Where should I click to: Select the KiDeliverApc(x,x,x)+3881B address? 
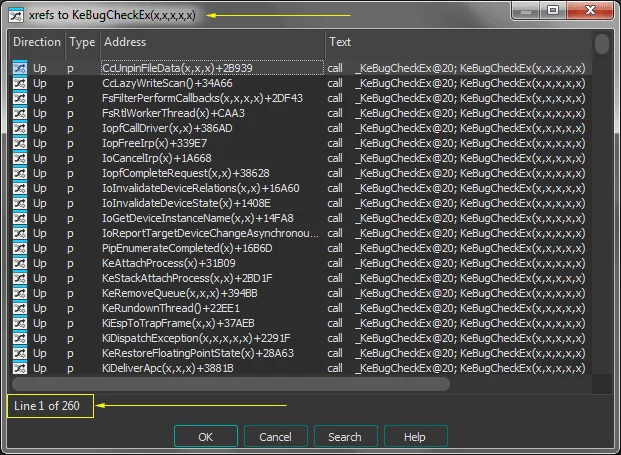(x=168, y=368)
